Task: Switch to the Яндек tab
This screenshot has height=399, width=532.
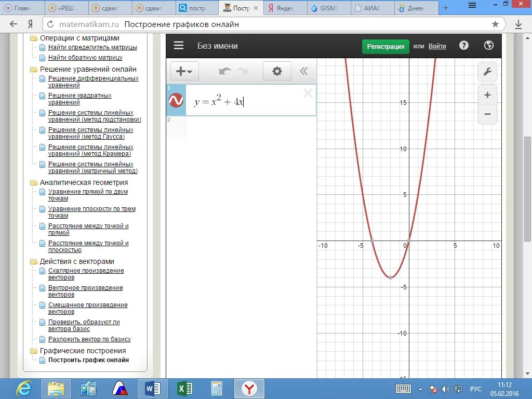Action: 284,8
